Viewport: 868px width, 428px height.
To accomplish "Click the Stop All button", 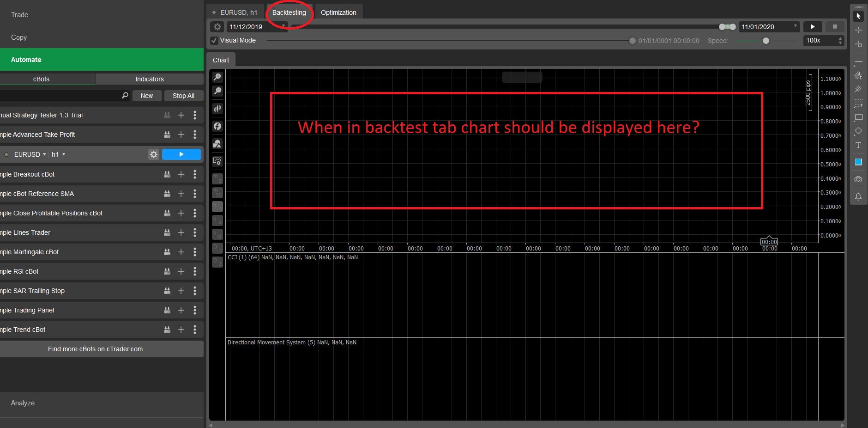I will pos(183,96).
